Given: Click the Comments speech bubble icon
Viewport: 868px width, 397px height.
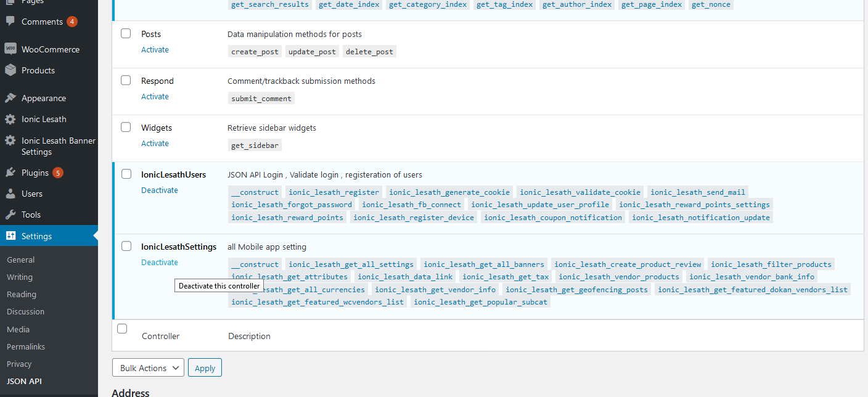Looking at the screenshot, I should 10,22.
